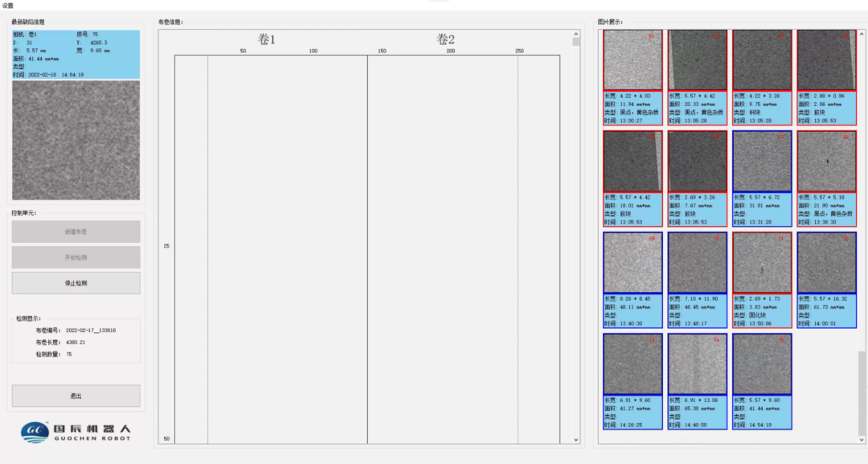This screenshot has width=868, height=464.
Task: Click defect thumbnail number 68 with black spot
Action: (x=825, y=162)
